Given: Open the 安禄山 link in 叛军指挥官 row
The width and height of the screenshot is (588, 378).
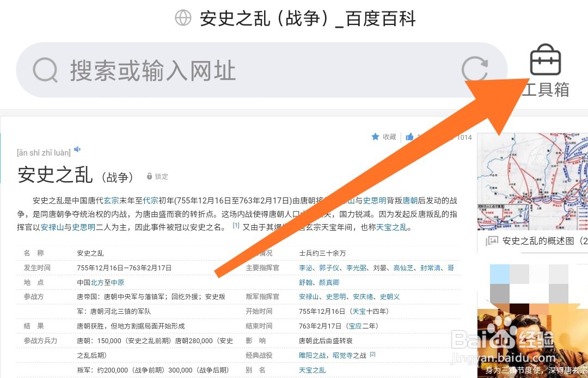Looking at the screenshot, I should click(309, 297).
